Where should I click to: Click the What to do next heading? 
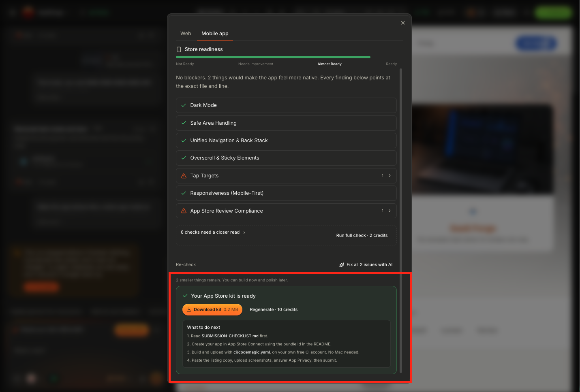pos(203,328)
